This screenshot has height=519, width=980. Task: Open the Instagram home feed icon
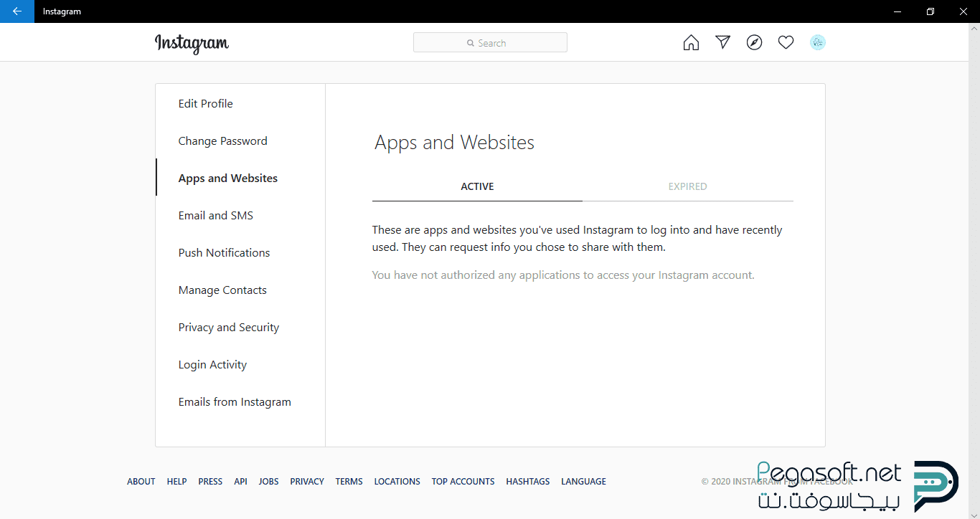[691, 43]
